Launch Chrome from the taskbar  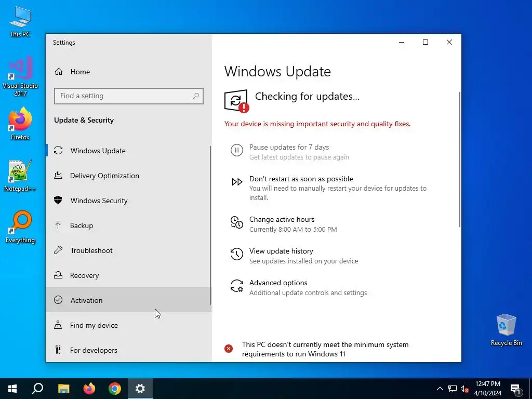(x=115, y=389)
